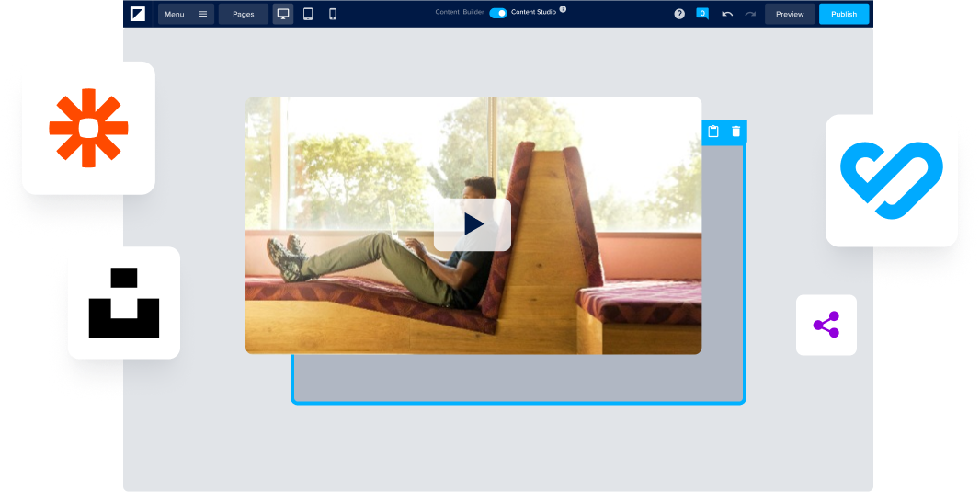The image size is (980, 492).
Task: Select the black Unsplash logo tile
Action: point(123,303)
